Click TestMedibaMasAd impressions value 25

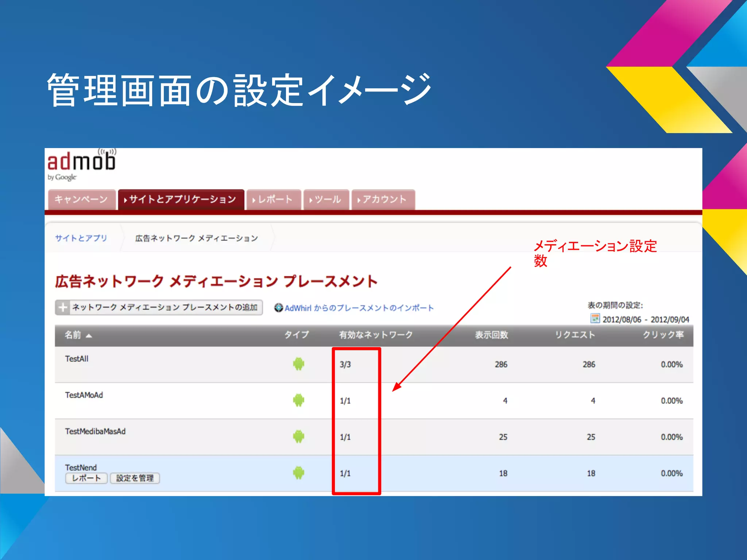pyautogui.click(x=503, y=437)
